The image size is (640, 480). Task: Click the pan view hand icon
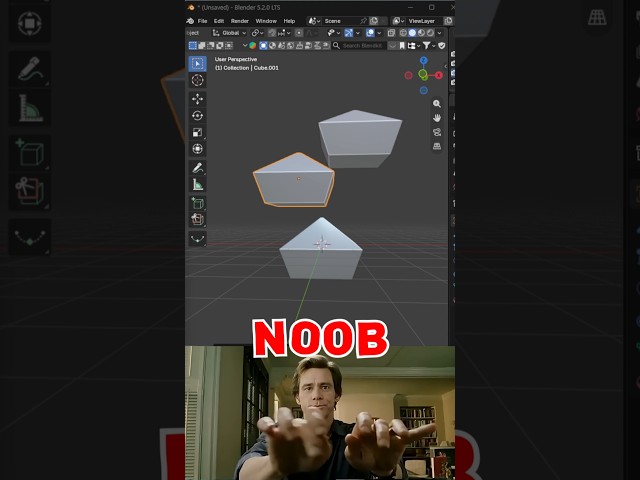click(x=437, y=118)
